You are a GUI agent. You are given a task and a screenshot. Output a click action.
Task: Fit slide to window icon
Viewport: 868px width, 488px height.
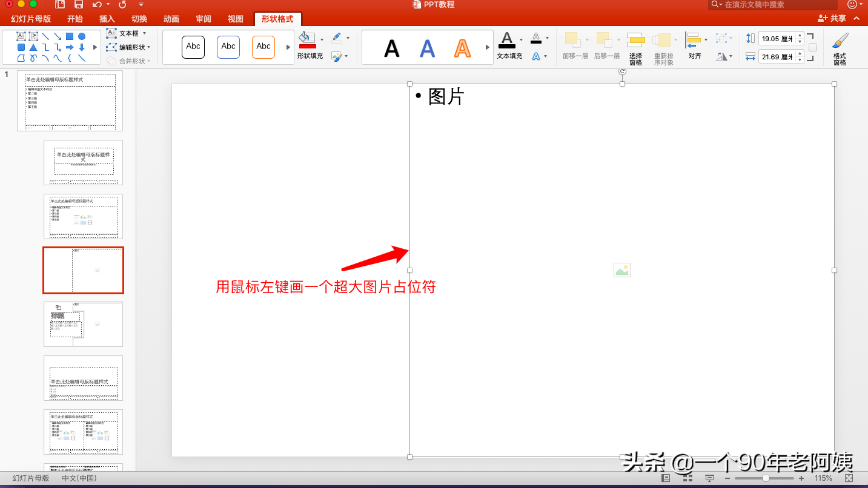[849, 478]
